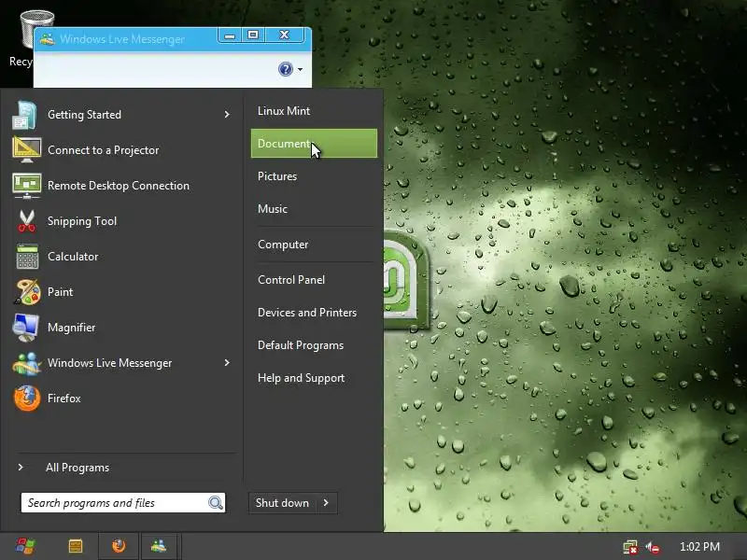Click Magnifier text label
This screenshot has width=747, height=560.
point(72,328)
